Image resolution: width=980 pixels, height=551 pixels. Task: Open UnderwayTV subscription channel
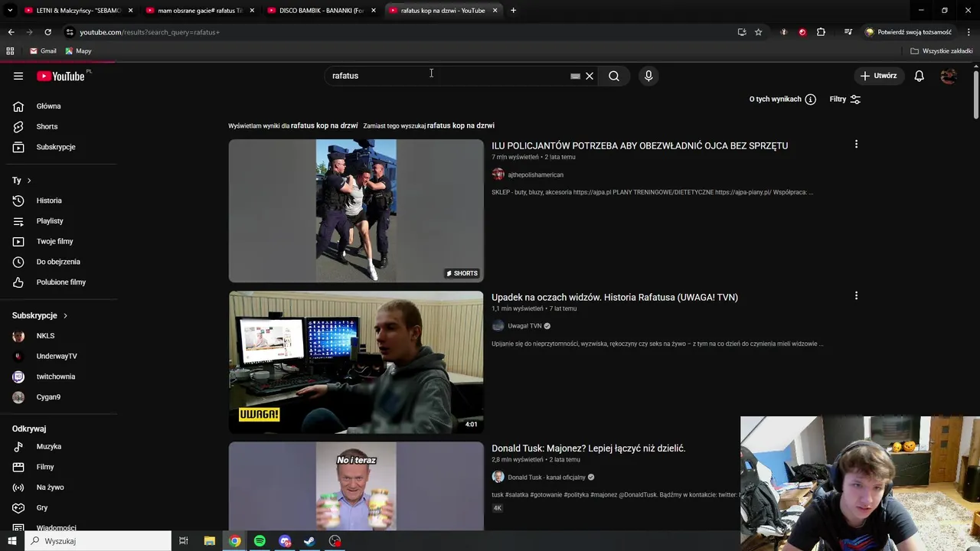pyautogui.click(x=58, y=356)
